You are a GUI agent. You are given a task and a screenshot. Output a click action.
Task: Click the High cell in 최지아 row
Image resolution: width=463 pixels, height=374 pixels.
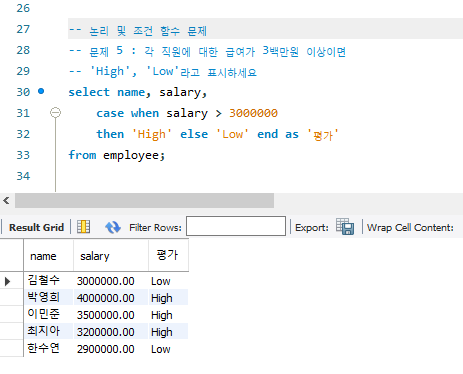pos(168,332)
